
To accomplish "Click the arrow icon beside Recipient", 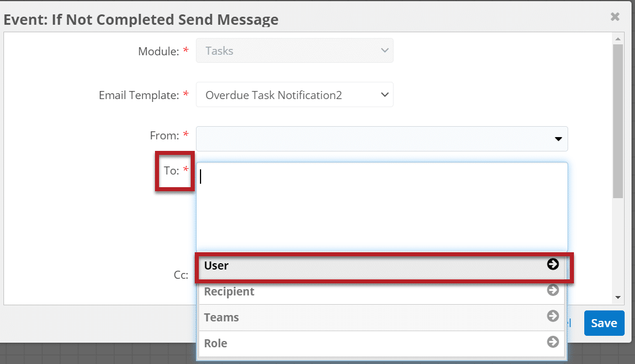I will [x=553, y=291].
